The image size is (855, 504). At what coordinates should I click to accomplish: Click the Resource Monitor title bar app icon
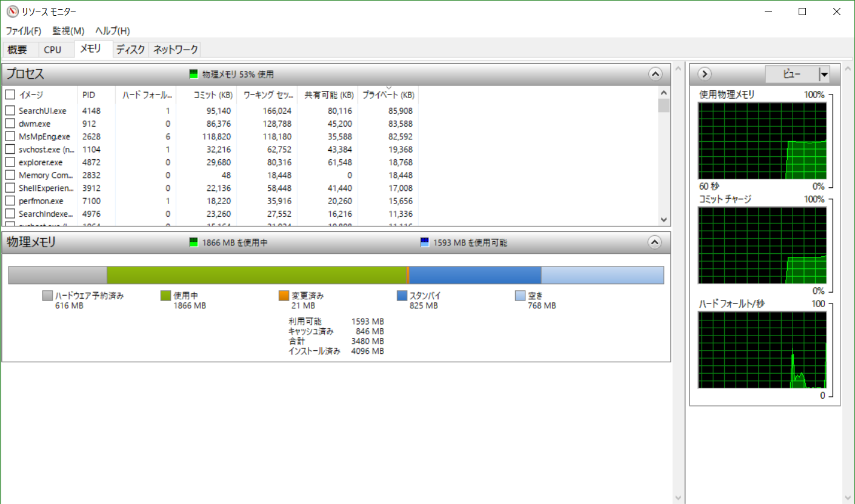(12, 12)
